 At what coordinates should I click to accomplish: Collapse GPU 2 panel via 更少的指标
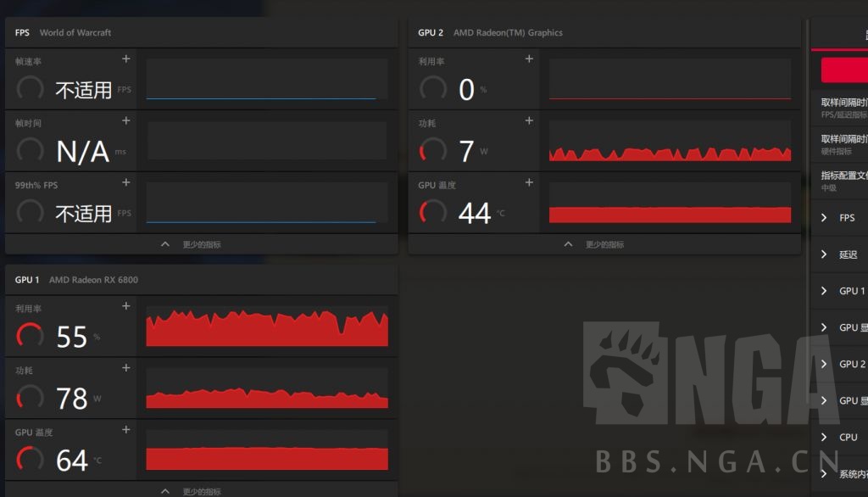click(x=594, y=244)
